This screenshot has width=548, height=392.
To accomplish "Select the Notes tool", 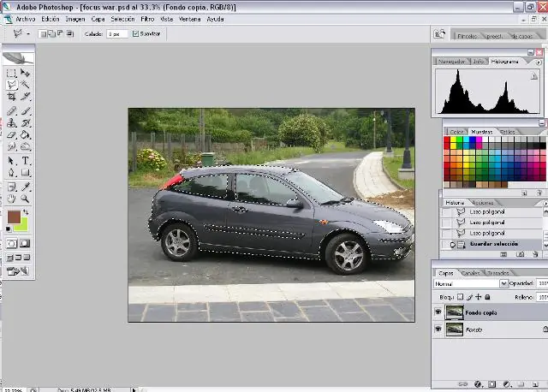I will point(11,187).
